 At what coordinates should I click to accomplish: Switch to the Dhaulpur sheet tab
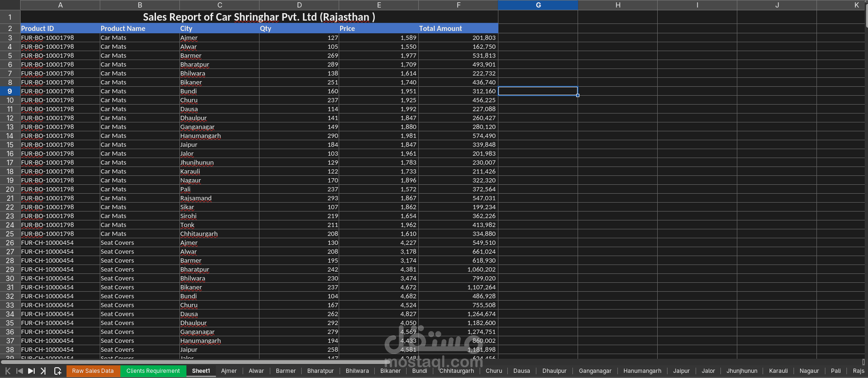555,371
